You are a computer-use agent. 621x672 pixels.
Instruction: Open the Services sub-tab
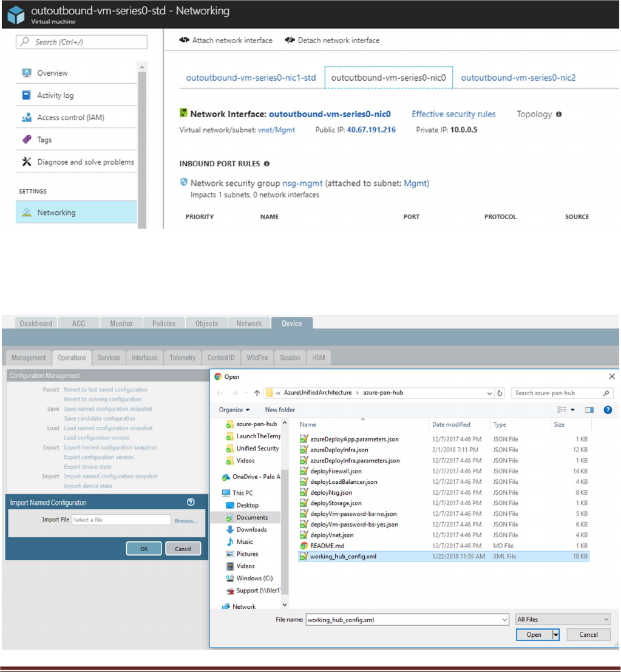coord(109,358)
